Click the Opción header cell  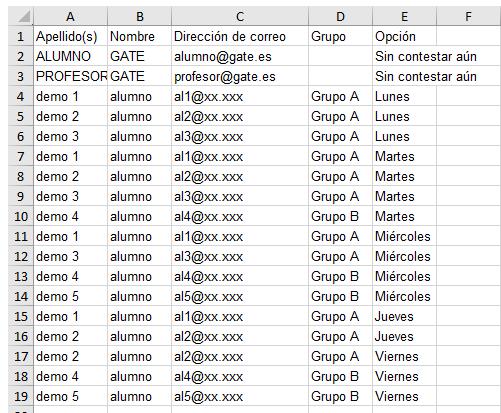(x=404, y=36)
